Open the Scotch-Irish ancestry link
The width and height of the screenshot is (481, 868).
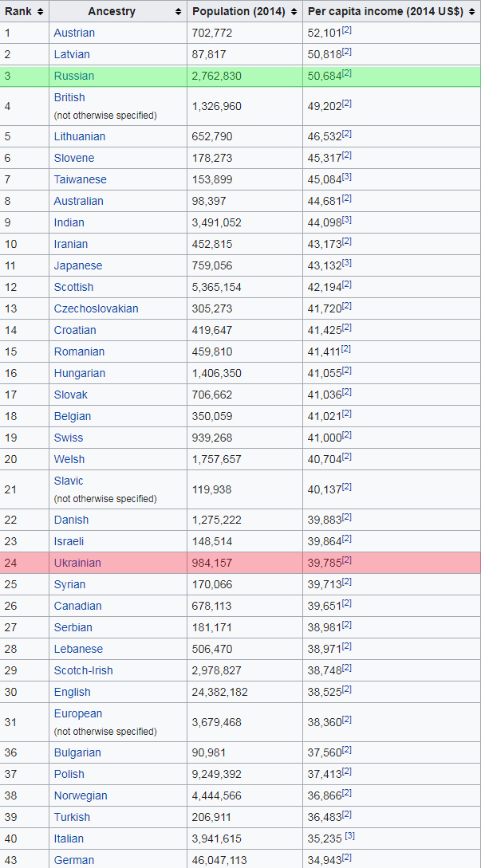[x=83, y=670]
